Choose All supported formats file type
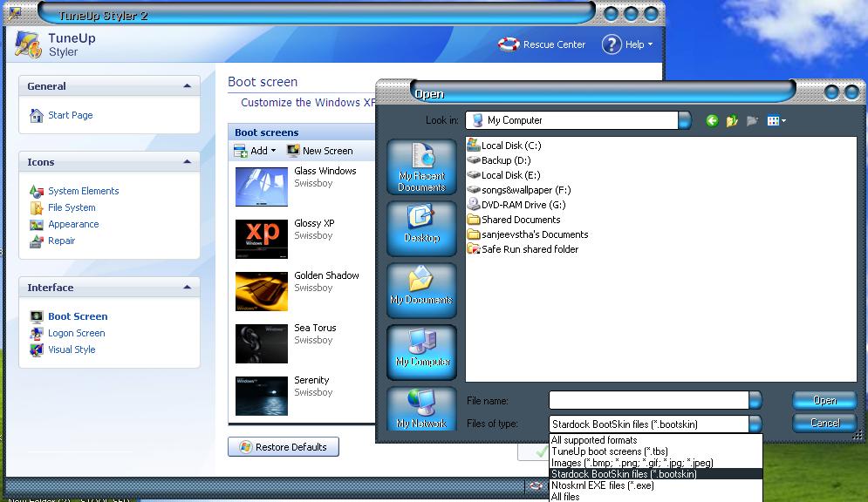 point(656,440)
